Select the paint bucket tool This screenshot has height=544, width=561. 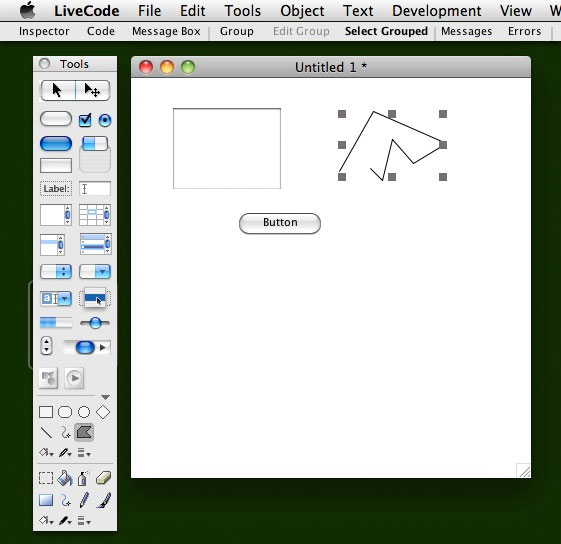pyautogui.click(x=65, y=478)
